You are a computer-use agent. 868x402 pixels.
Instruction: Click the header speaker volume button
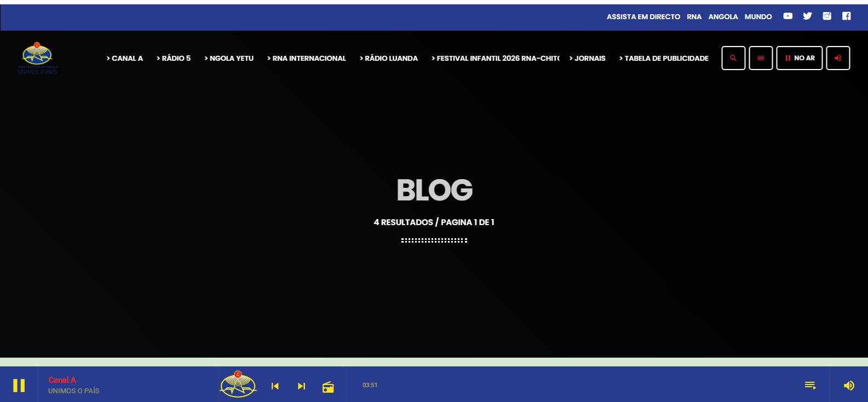pyautogui.click(x=838, y=58)
